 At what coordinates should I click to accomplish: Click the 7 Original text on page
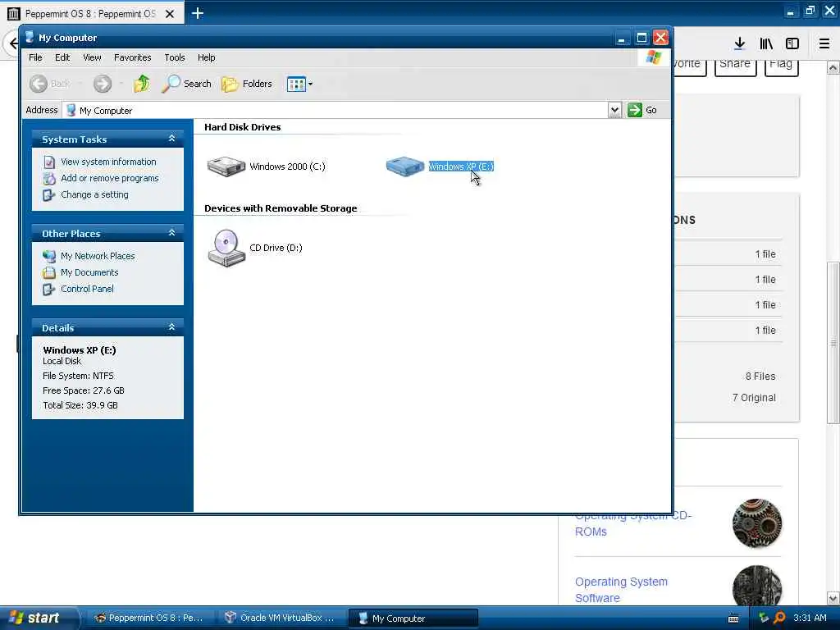(x=754, y=398)
